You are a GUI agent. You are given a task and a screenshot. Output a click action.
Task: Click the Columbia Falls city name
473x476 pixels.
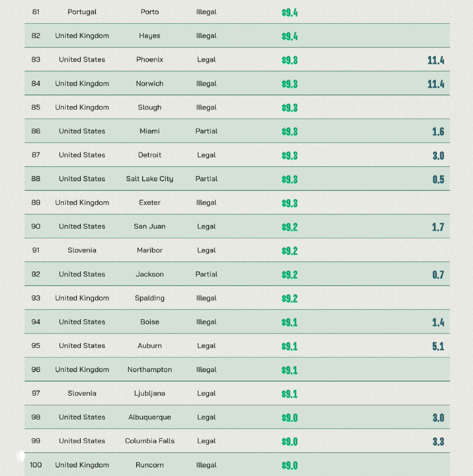pos(150,441)
